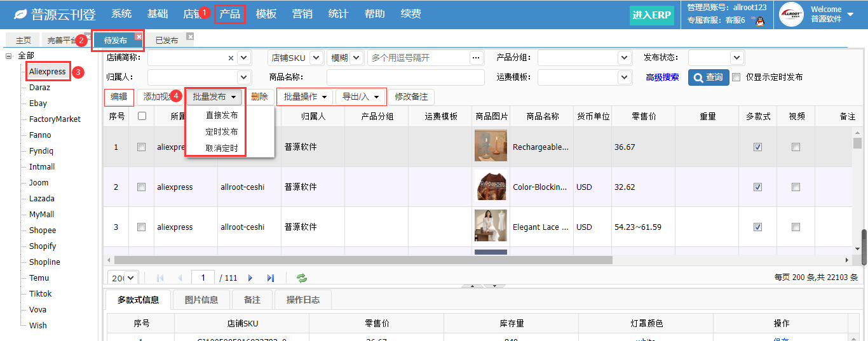This screenshot has height=341, width=868.
Task: Switch to the 主页 tab
Action: pyautogui.click(x=24, y=40)
